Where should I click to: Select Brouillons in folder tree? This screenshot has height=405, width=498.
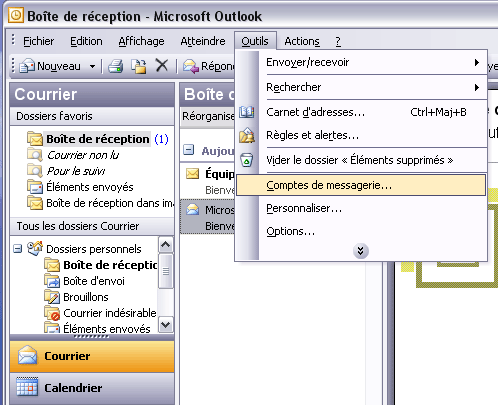coord(86,297)
